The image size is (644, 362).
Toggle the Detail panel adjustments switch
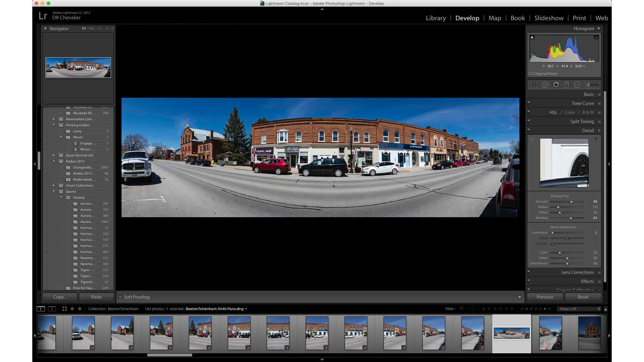[x=529, y=130]
